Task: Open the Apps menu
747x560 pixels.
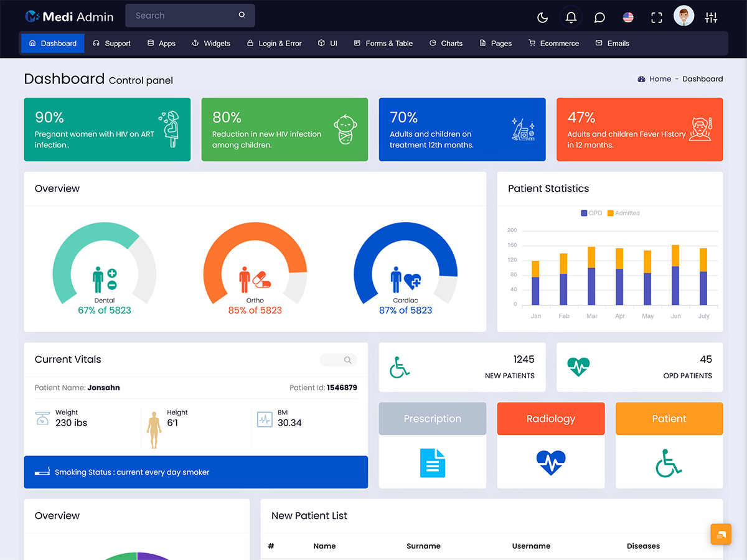Action: [161, 44]
